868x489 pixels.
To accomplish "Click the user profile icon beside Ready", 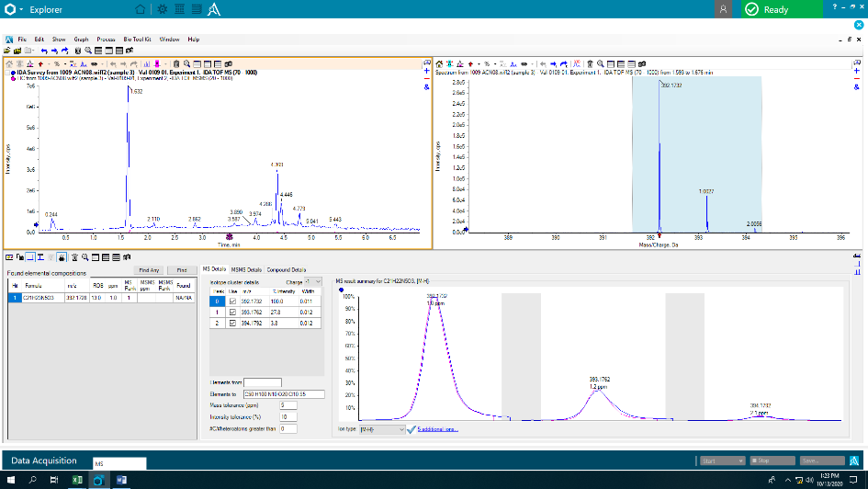I will 723,9.
